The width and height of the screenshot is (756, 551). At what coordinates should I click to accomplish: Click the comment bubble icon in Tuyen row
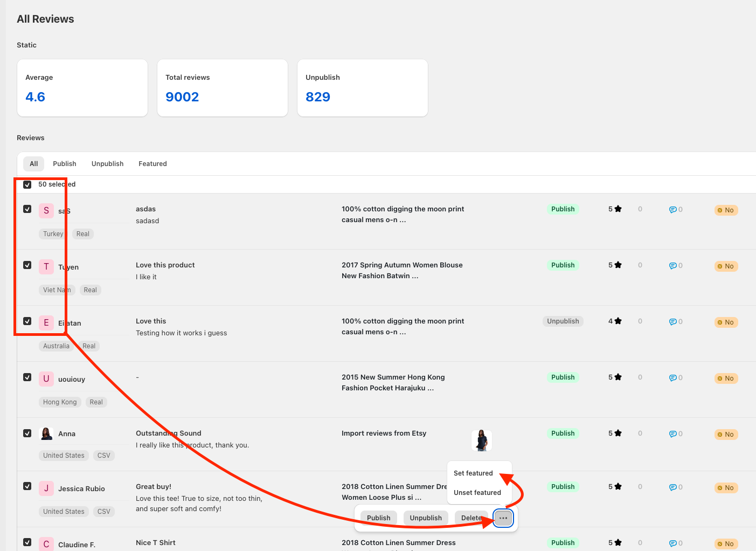(673, 266)
